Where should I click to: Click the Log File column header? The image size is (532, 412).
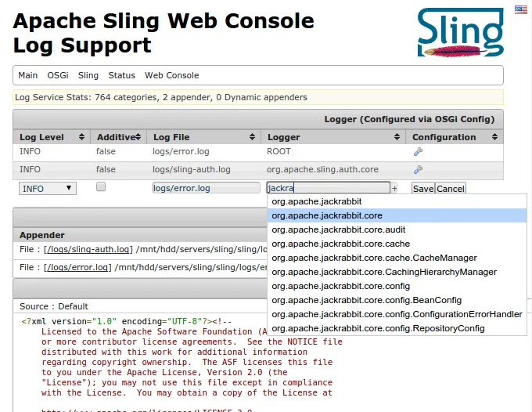(203, 137)
